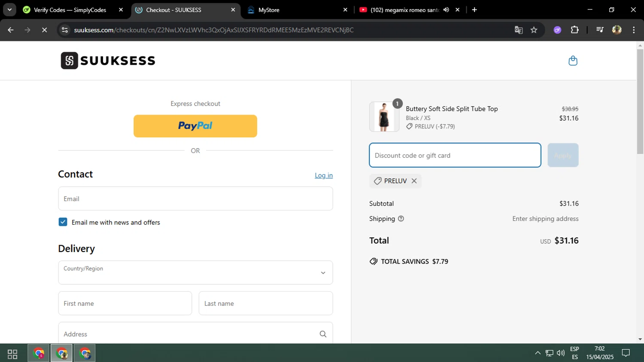Remove the PRELUV discount code

[x=414, y=181]
